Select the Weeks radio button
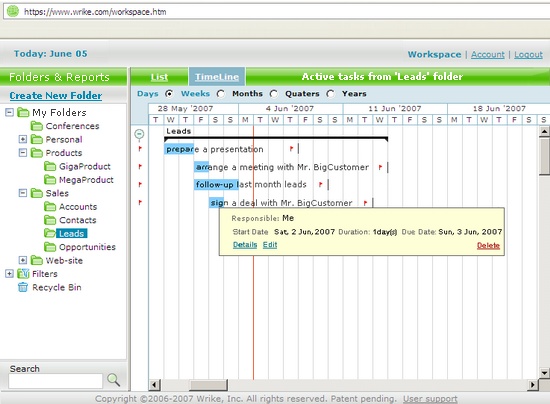Image resolution: width=550 pixels, height=404 pixels. point(221,94)
